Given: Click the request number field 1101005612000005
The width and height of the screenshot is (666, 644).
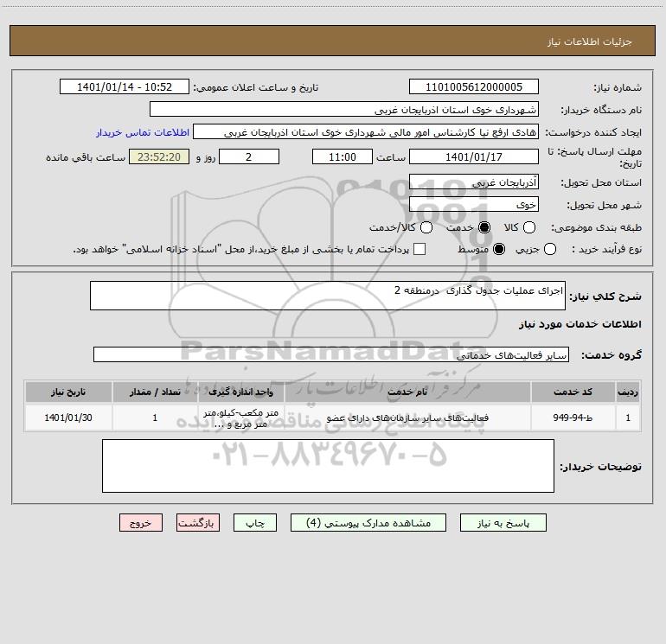Looking at the screenshot, I should pyautogui.click(x=474, y=86).
